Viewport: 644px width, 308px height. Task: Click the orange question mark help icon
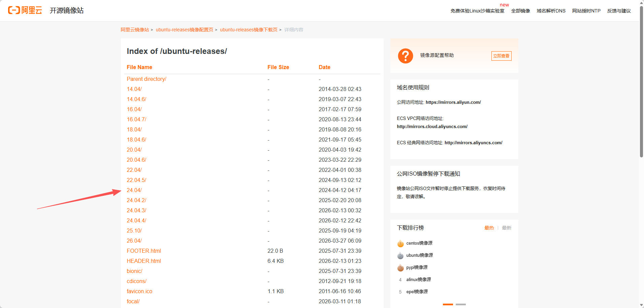pos(405,56)
